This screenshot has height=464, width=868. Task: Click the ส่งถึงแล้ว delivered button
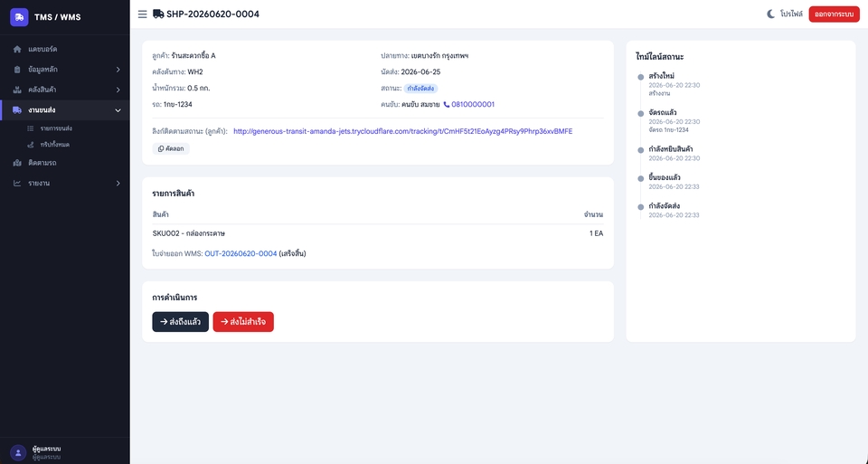click(x=181, y=322)
